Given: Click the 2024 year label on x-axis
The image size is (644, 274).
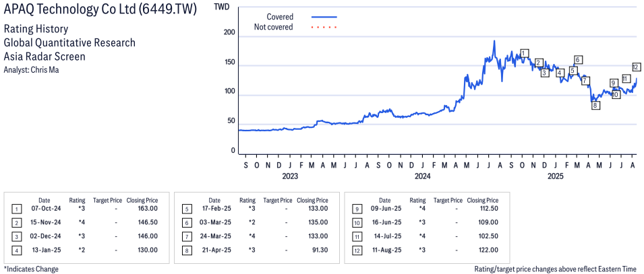Looking at the screenshot, I should click(423, 176).
